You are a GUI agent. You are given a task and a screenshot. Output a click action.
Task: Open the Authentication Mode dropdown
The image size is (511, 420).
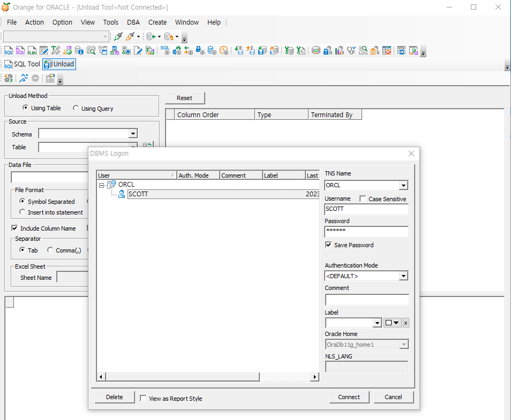(x=403, y=276)
